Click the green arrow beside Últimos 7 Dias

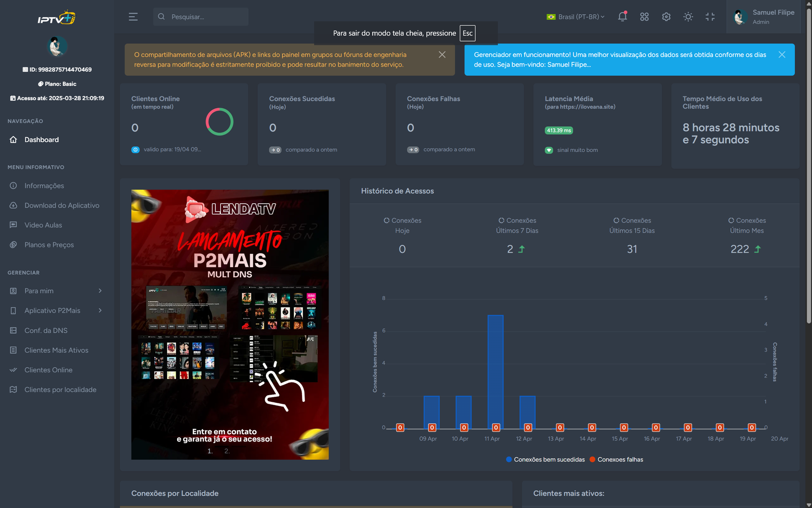[521, 249]
